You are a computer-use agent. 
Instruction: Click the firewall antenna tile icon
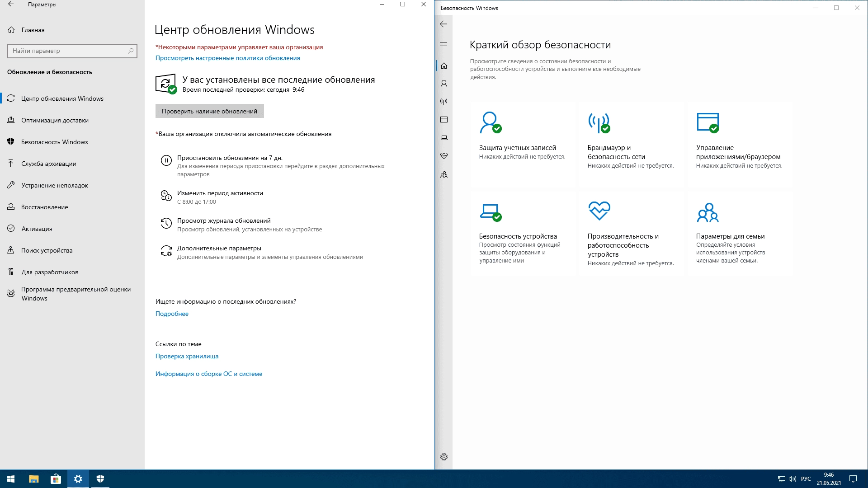click(x=599, y=122)
